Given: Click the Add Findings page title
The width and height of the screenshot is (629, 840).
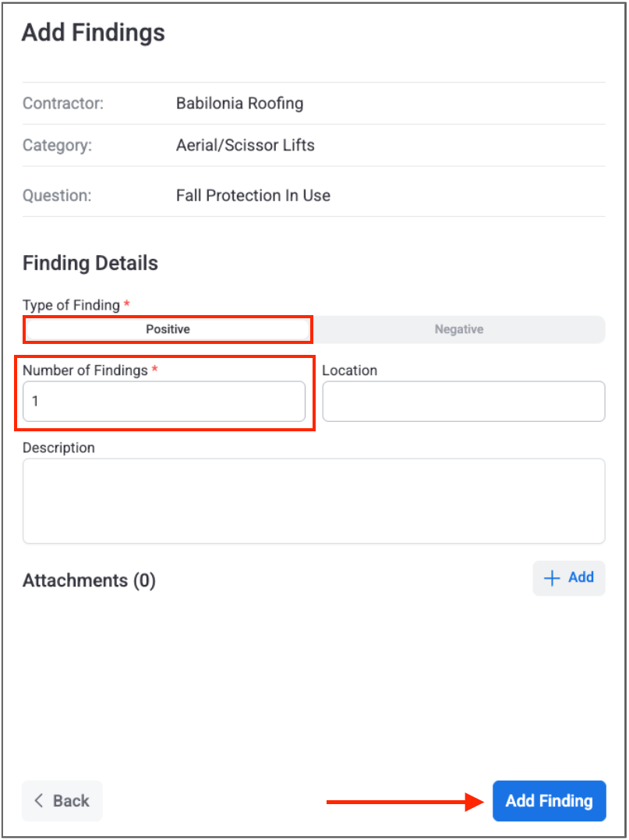Looking at the screenshot, I should point(94,33).
